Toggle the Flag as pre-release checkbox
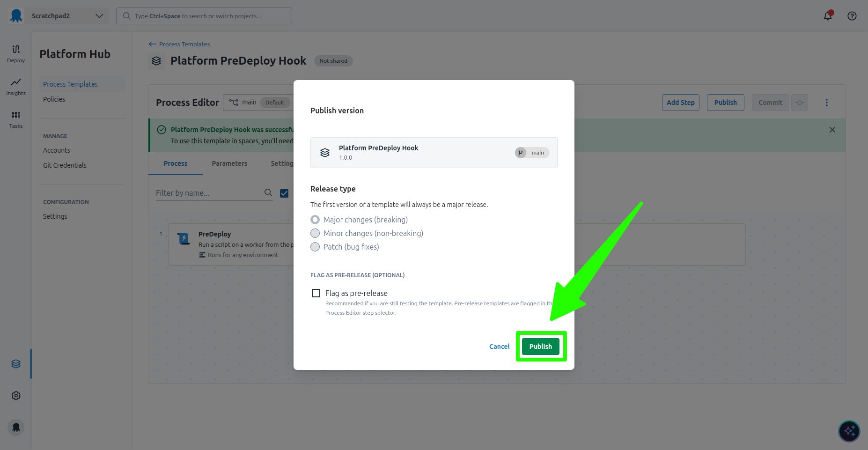This screenshot has width=868, height=450. coord(316,293)
